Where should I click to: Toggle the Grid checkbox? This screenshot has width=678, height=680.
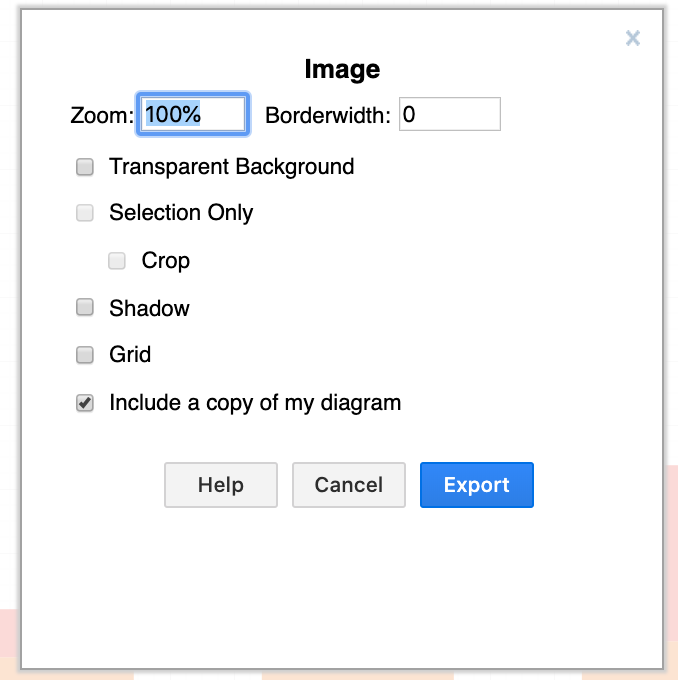click(85, 355)
